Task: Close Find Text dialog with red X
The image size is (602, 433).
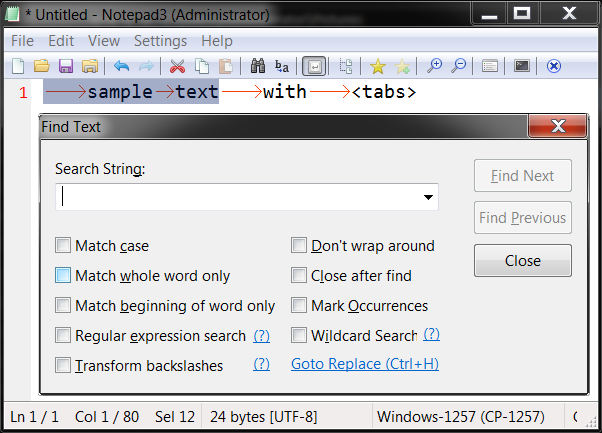Action: tap(558, 126)
